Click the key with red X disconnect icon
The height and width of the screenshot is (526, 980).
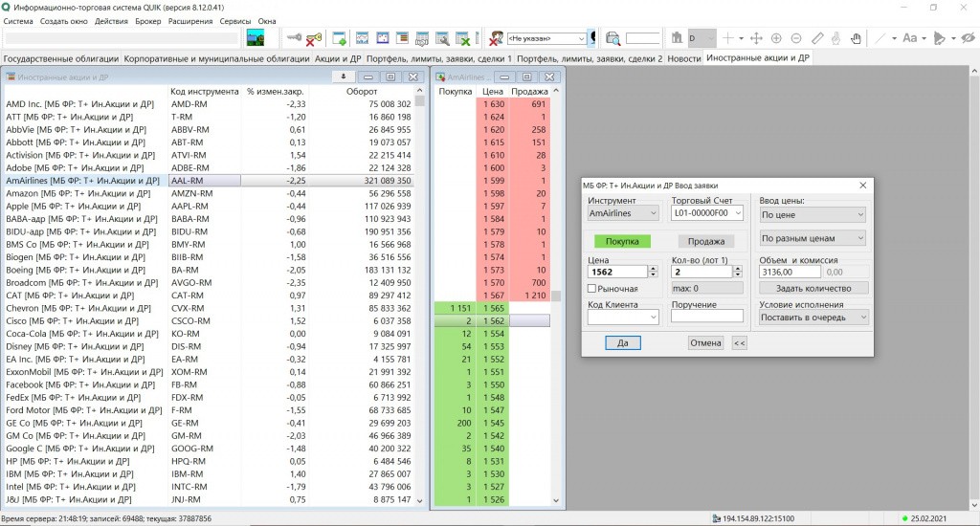click(x=314, y=38)
